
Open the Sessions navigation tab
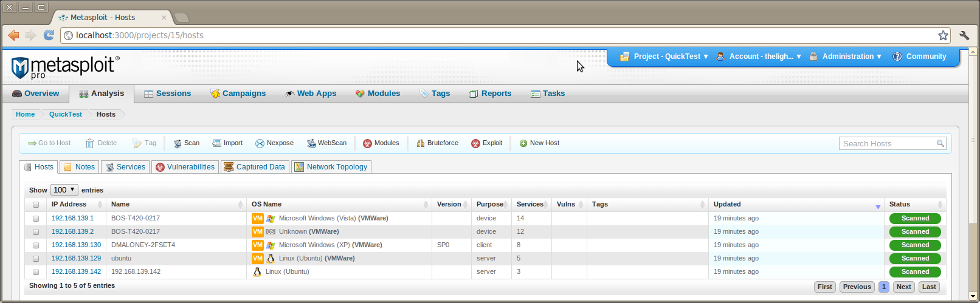(x=167, y=94)
